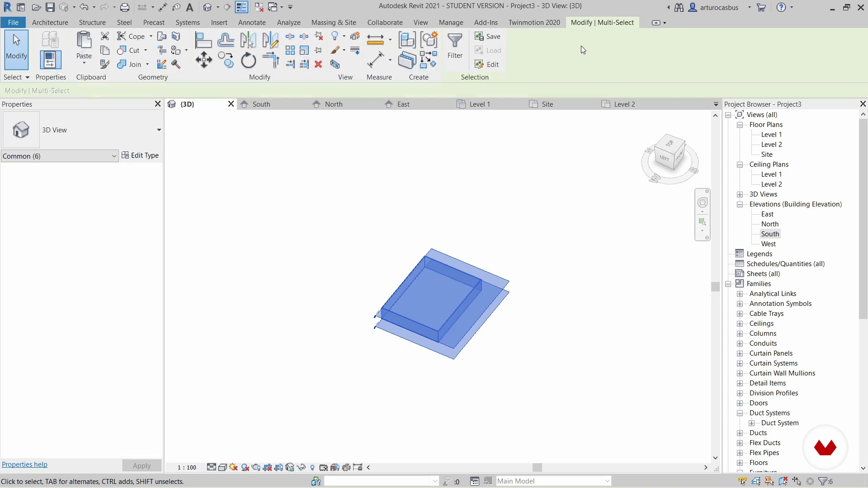Open the Cope dropdown arrow

coord(151,36)
